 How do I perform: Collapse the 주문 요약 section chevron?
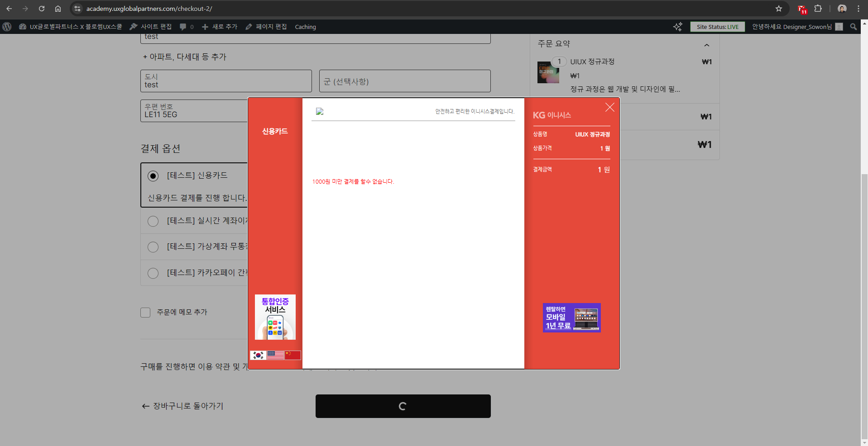tap(707, 45)
